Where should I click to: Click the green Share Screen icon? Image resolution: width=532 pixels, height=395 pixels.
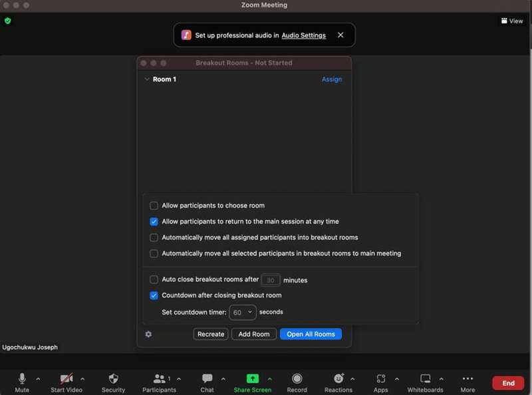click(x=252, y=378)
